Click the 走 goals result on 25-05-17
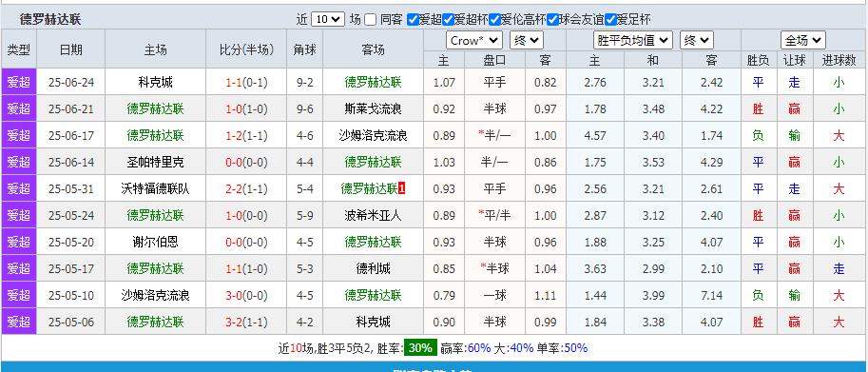 pos(839,268)
